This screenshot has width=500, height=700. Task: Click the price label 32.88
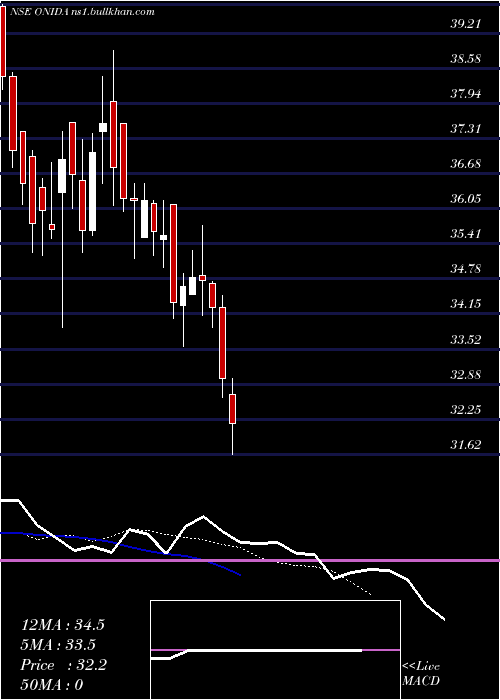tap(466, 374)
